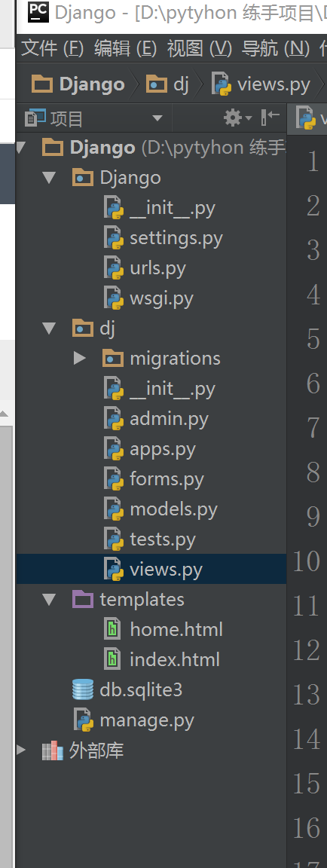Viewport: 327px width, 868px height.
Task: Open the 视图 (V) menu
Action: 199,49
